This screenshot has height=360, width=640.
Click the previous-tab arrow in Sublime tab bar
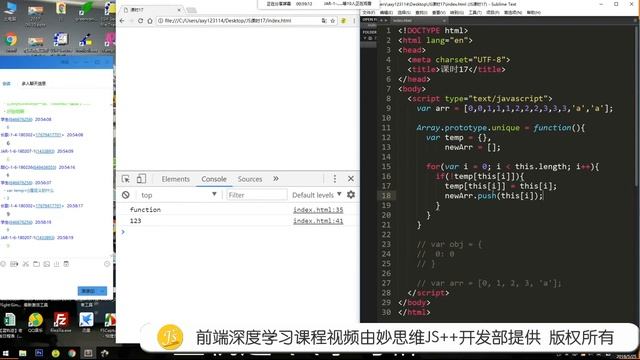coord(381,20)
